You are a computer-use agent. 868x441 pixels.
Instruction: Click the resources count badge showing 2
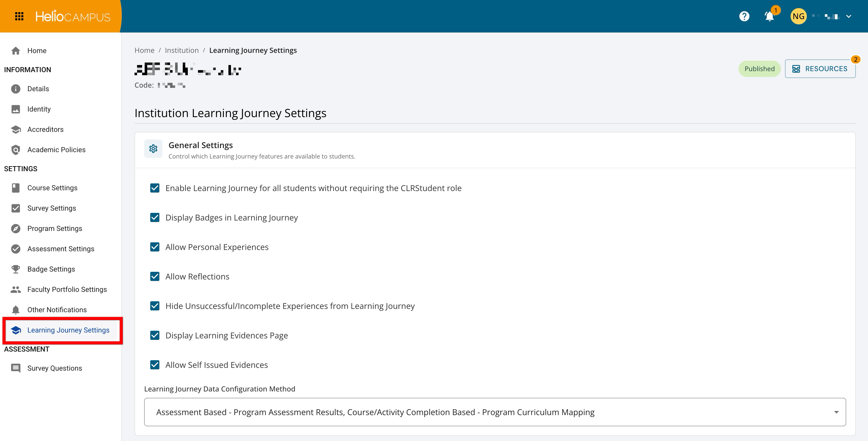[x=856, y=59]
